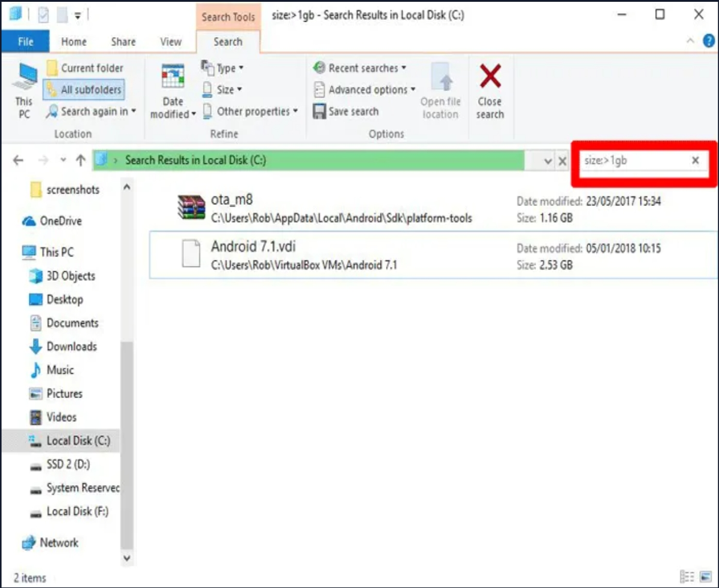This screenshot has width=719, height=588.
Task: Switch to the Home ribbon tab
Action: [74, 42]
